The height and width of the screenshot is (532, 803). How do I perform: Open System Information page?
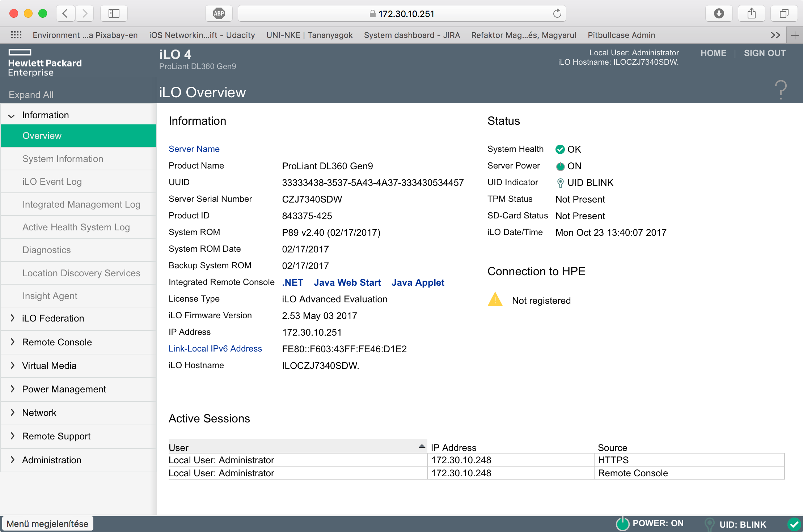coord(79,159)
